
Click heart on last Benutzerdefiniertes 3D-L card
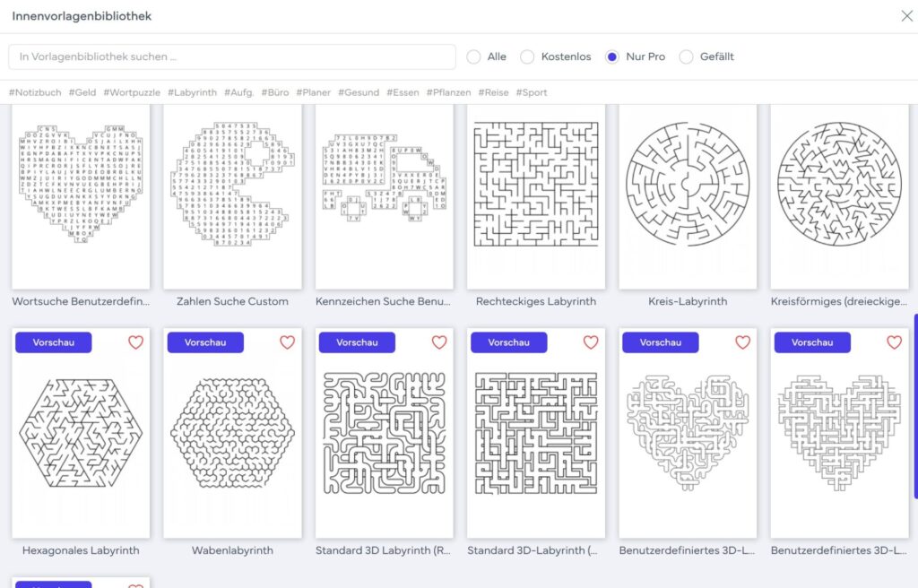(894, 342)
